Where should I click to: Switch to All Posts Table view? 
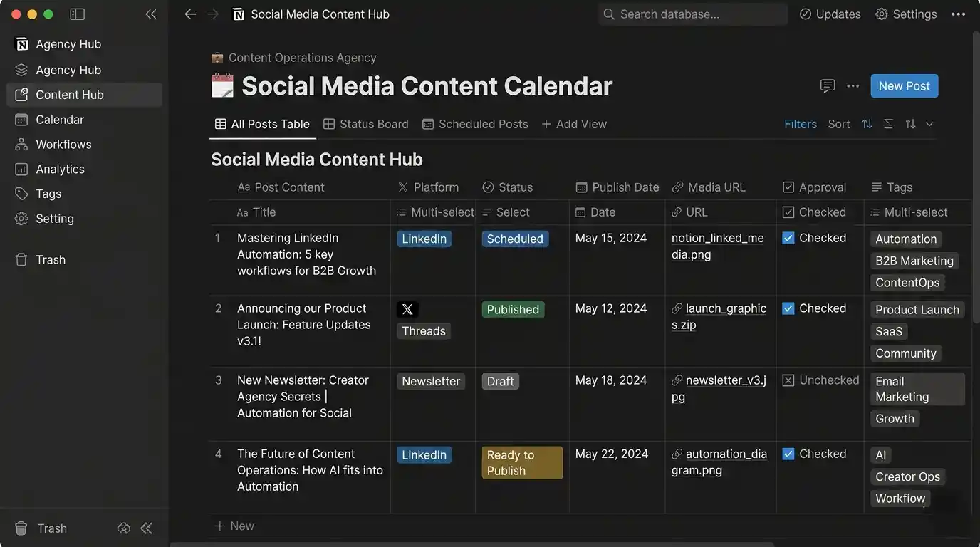[262, 124]
